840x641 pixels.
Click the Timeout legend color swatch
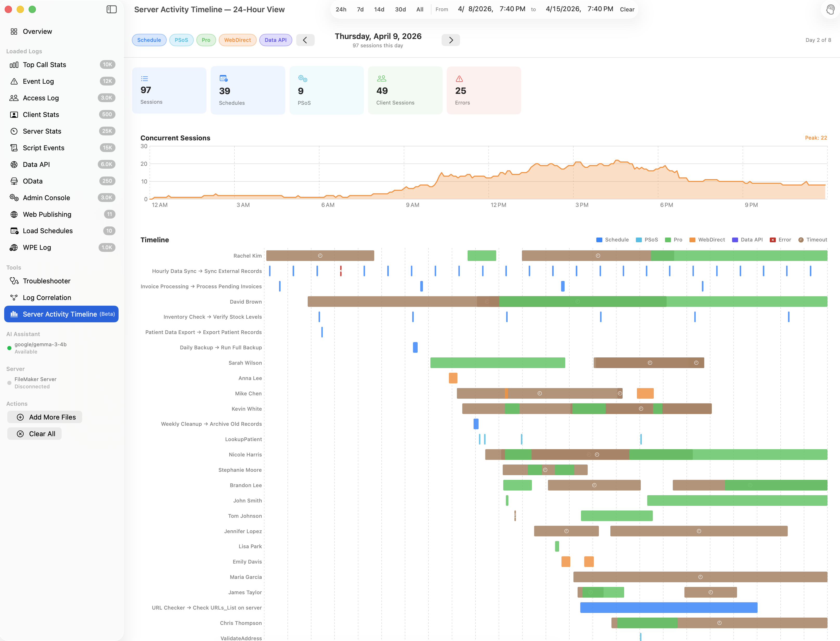pos(801,240)
